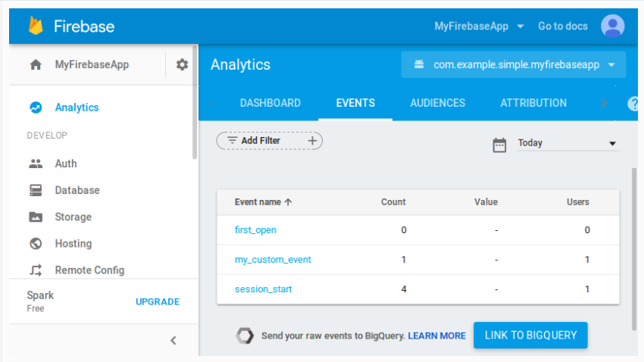Click the Add Filter button
The width and height of the screenshot is (644, 362).
270,141
